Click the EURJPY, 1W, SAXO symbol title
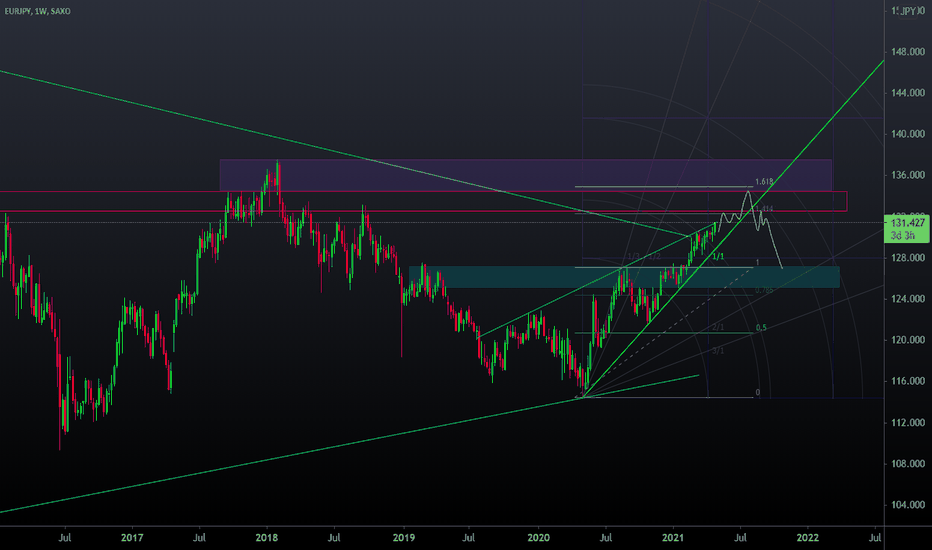 (x=37, y=11)
